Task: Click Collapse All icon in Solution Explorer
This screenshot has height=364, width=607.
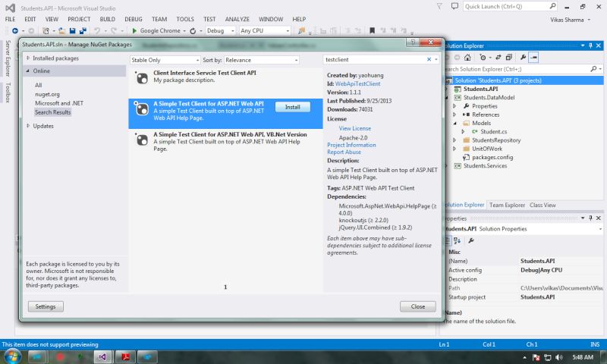Action: (x=508, y=57)
